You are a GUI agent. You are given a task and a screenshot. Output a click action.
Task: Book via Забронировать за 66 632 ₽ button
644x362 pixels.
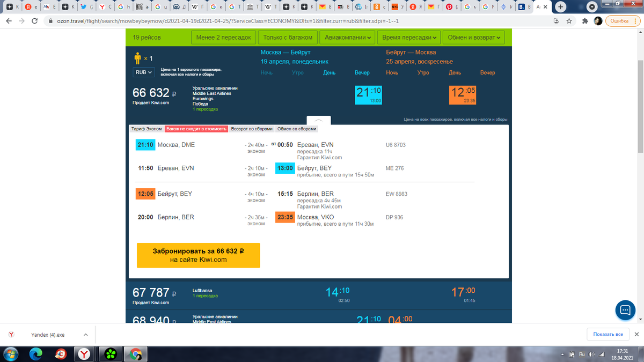pyautogui.click(x=199, y=255)
